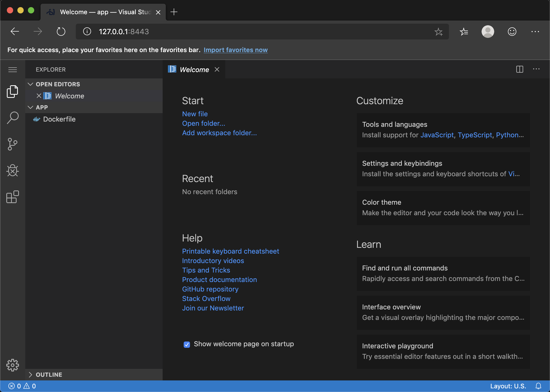Open the Find and run all commands card

[443, 274]
